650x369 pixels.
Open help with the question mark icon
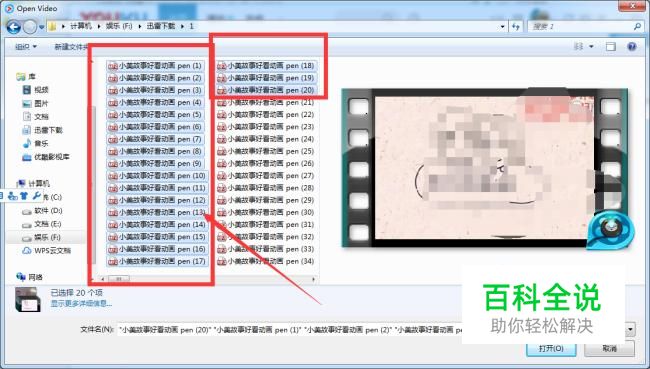pos(632,47)
